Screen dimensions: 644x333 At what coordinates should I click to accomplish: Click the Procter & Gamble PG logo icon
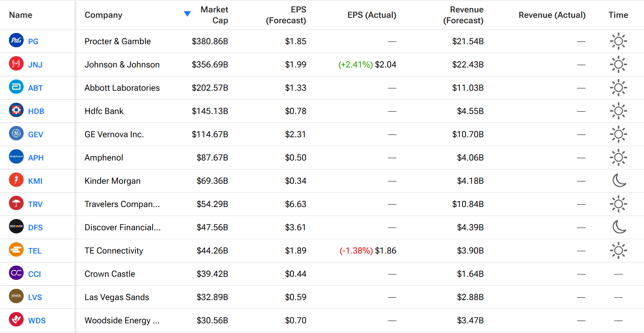pyautogui.click(x=16, y=40)
